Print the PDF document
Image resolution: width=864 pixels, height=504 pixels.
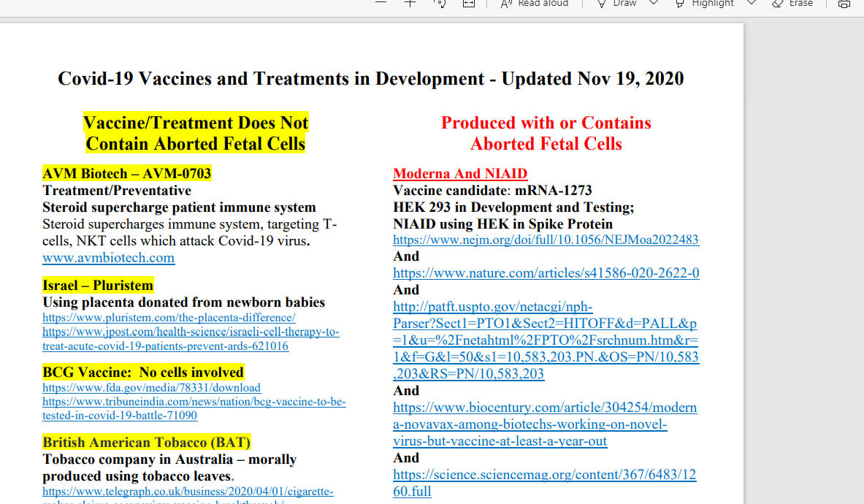pyautogui.click(x=844, y=4)
